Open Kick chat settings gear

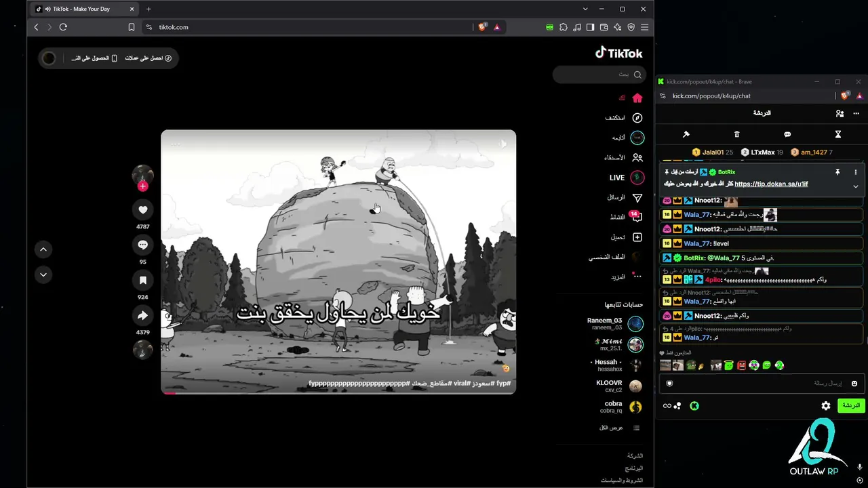(826, 406)
